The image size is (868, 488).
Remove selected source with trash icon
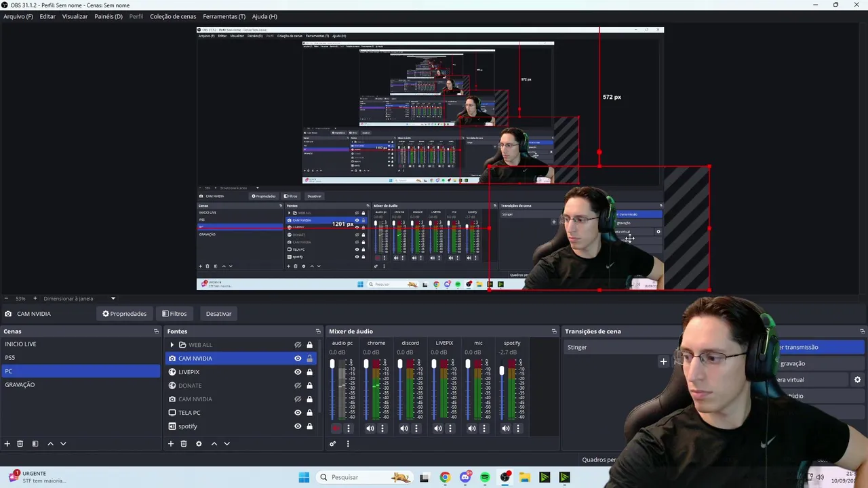(x=184, y=444)
